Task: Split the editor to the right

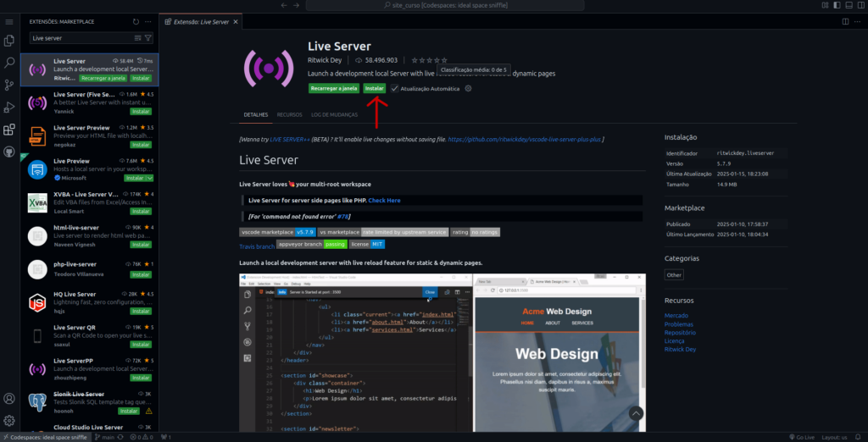Action: click(845, 21)
